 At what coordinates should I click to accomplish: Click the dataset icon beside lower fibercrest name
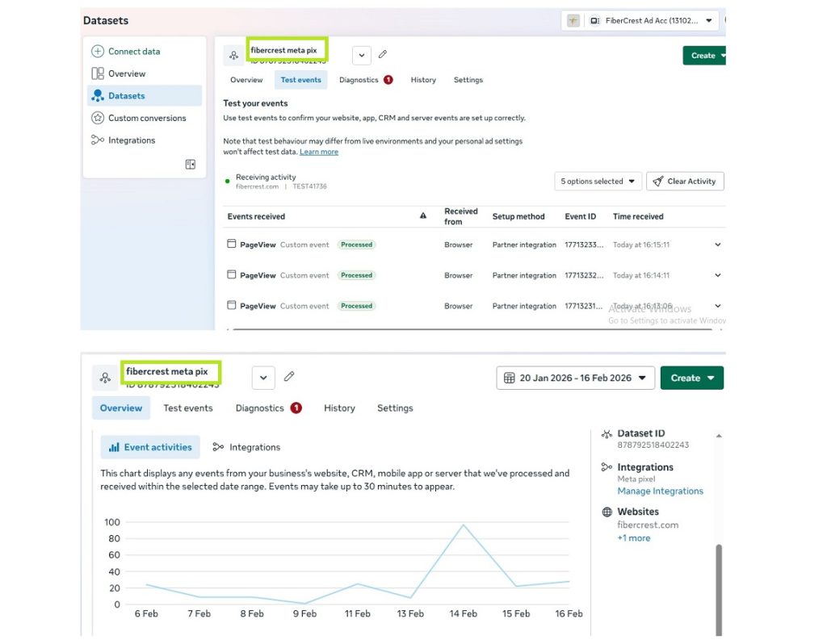click(105, 378)
